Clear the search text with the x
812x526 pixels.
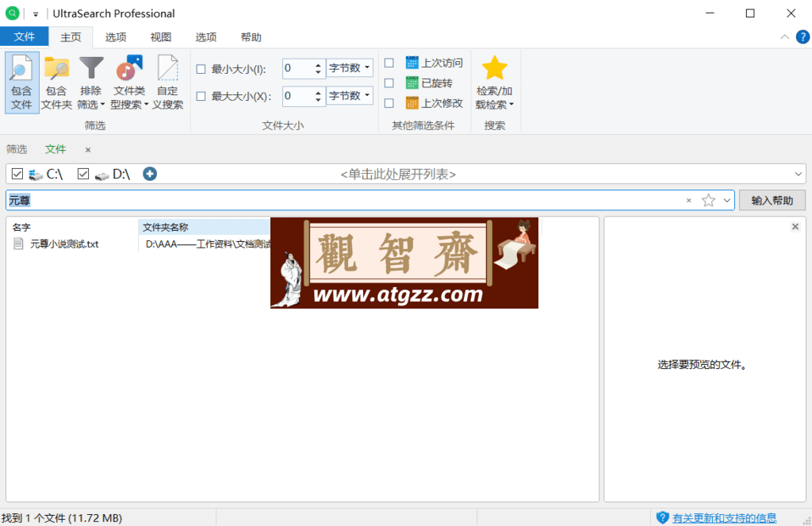pos(688,201)
